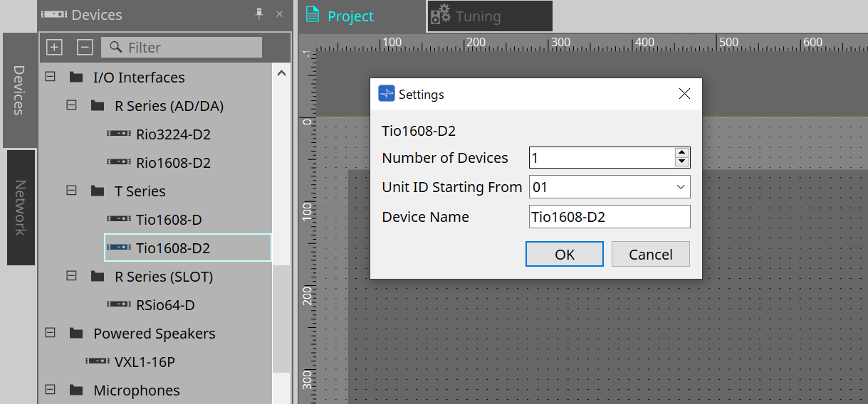
Task: Switch to the Network side tab
Action: point(21,207)
